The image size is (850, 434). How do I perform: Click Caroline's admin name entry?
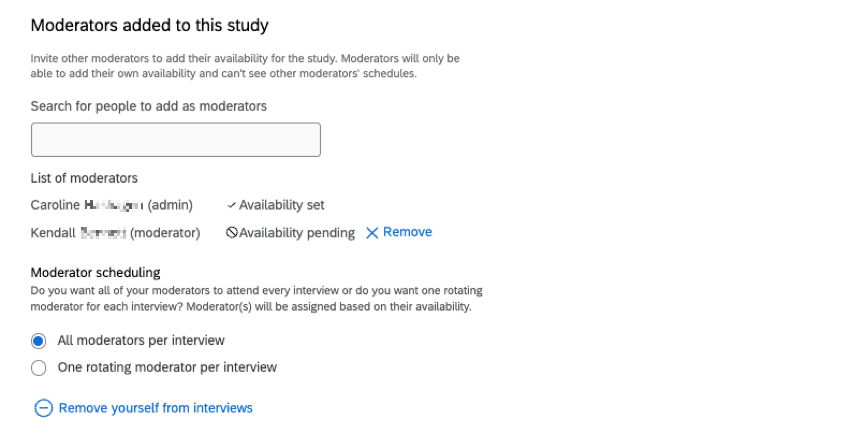[112, 205]
